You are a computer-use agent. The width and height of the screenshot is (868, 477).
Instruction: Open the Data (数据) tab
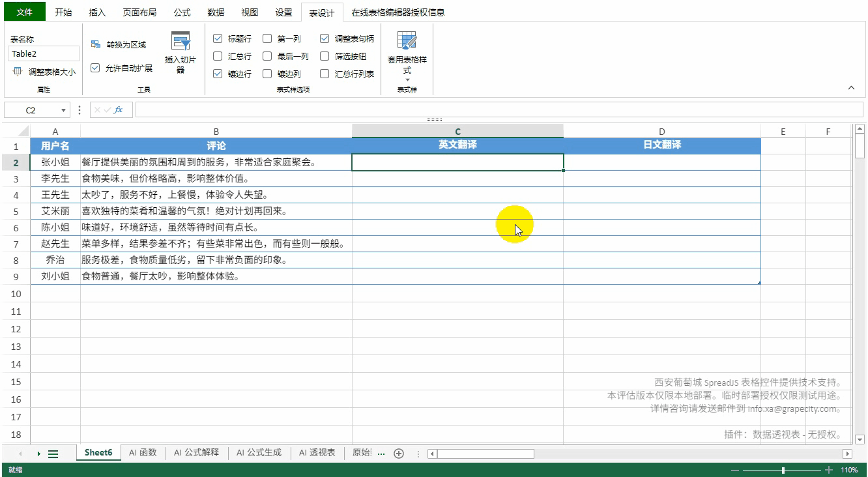tap(216, 12)
